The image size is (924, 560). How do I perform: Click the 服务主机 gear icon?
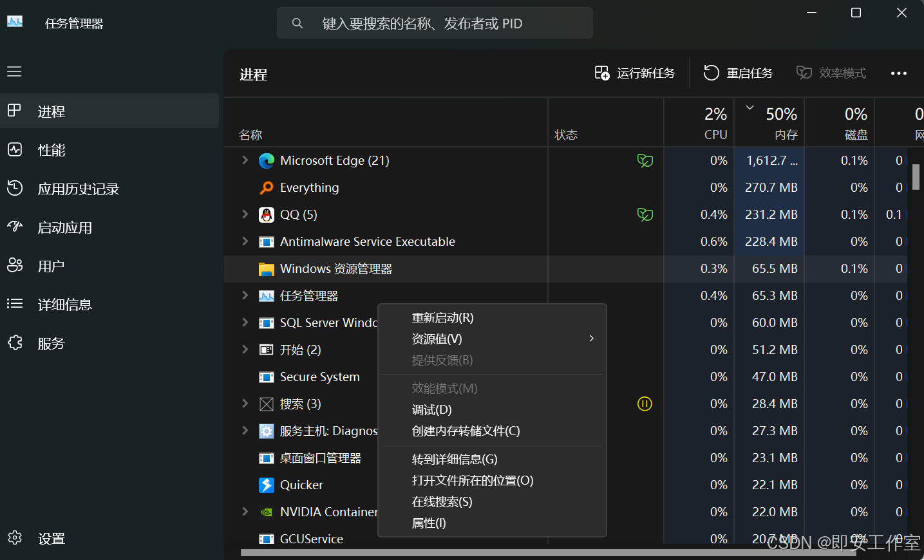pos(266,431)
